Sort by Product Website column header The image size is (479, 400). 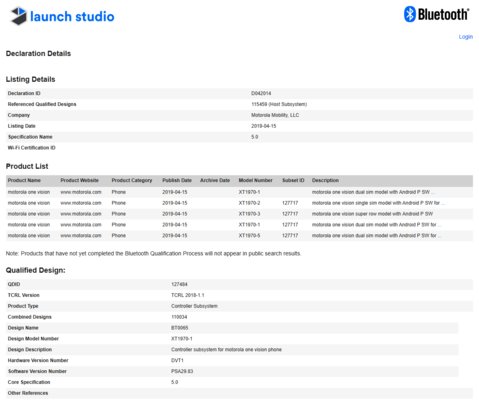tap(79, 180)
